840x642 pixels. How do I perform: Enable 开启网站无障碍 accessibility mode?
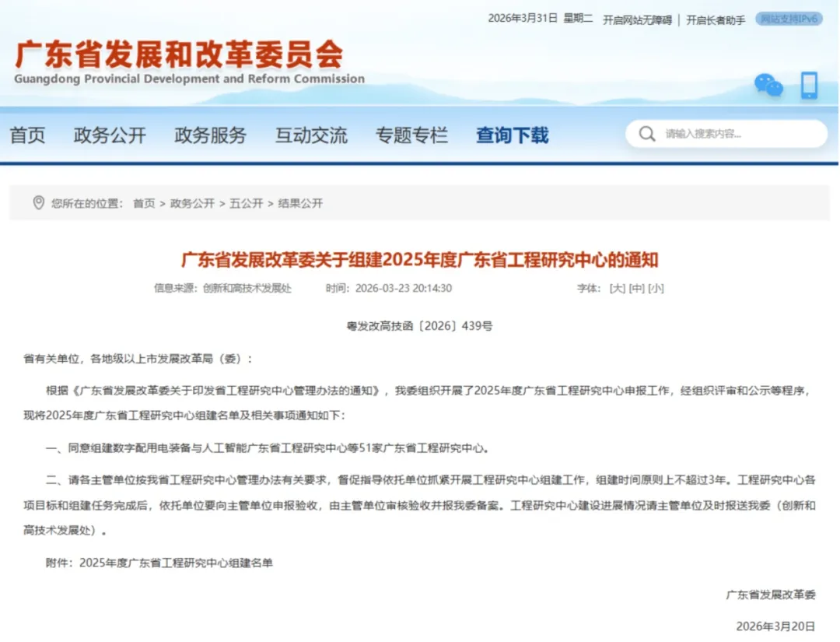(x=637, y=17)
